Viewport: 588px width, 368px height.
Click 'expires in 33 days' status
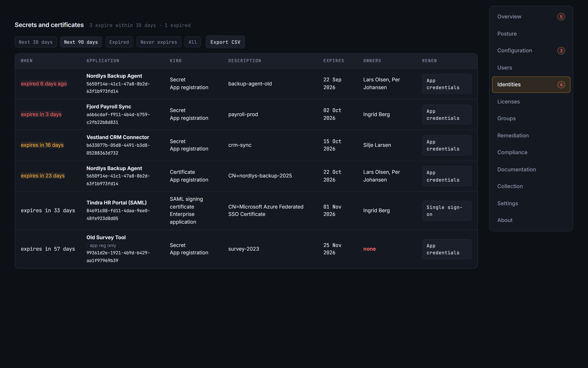tap(48, 211)
